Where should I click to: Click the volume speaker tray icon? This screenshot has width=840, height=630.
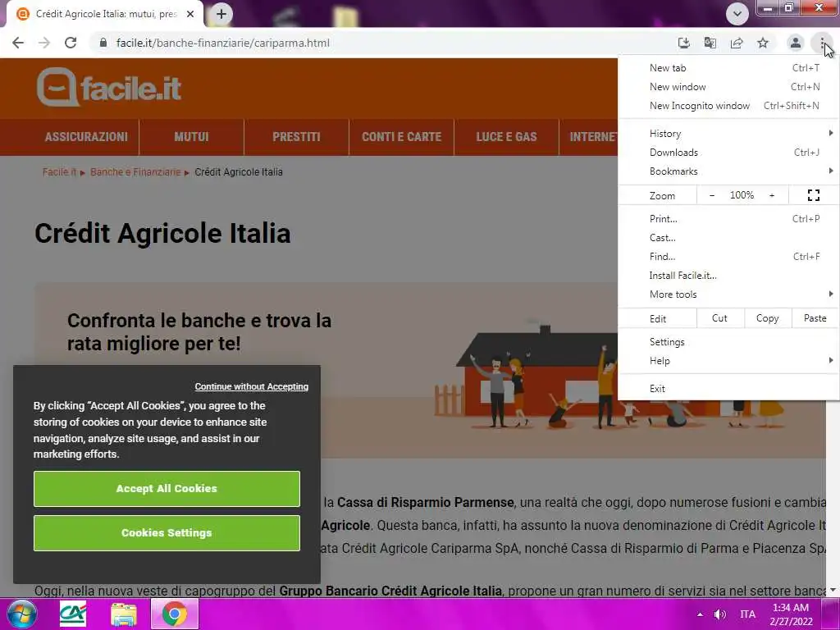[x=720, y=614]
